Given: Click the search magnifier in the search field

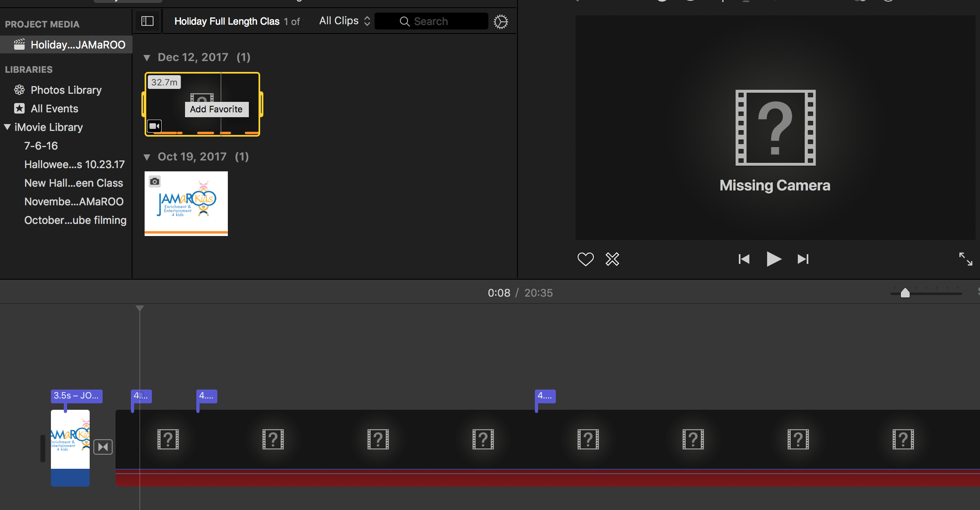Looking at the screenshot, I should (x=405, y=21).
